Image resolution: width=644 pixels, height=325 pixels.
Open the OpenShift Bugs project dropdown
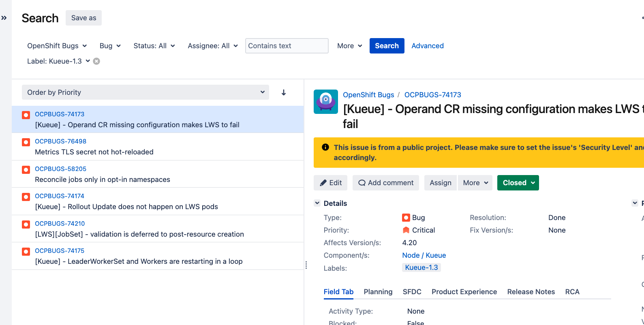[x=57, y=46]
